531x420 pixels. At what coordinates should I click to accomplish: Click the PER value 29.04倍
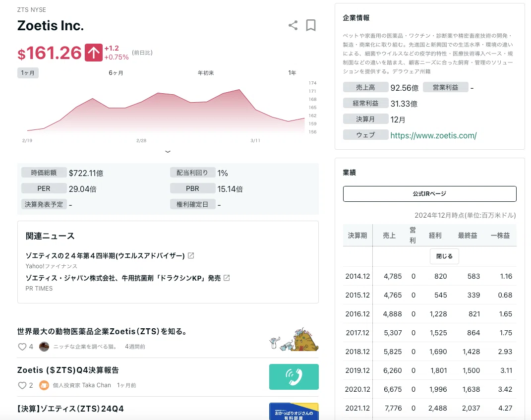point(83,189)
